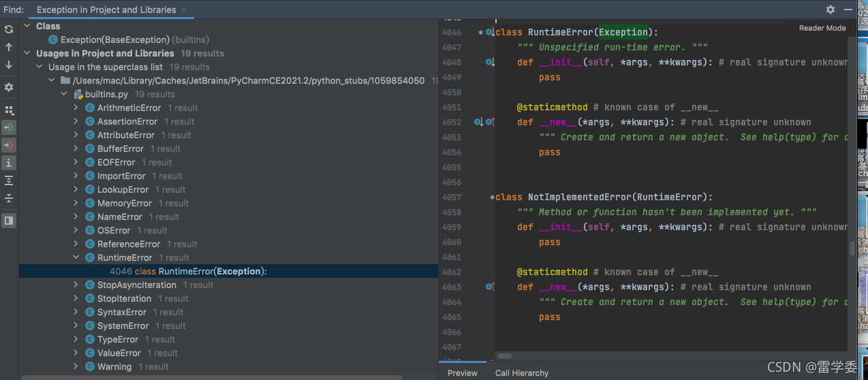Open tool window options gear at top right

tap(831, 10)
